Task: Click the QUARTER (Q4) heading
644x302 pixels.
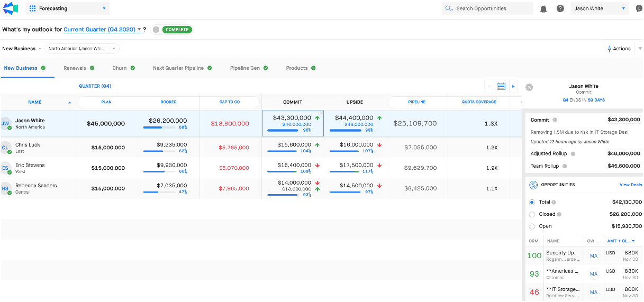Action: click(95, 86)
